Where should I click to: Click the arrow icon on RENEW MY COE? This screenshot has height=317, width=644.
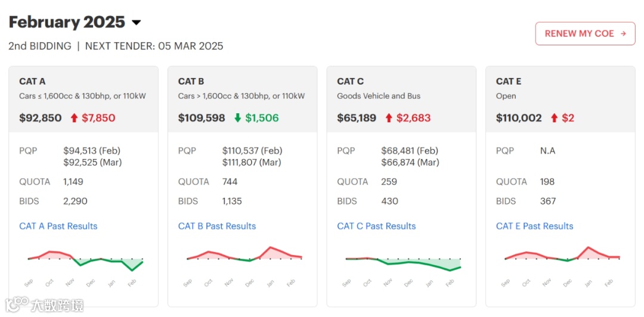pos(623,33)
